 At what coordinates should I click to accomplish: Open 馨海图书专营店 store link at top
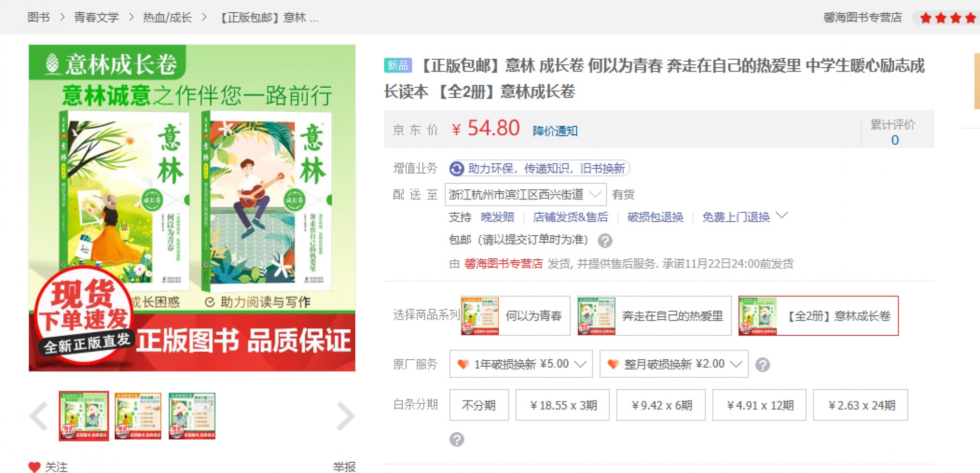coord(862,18)
